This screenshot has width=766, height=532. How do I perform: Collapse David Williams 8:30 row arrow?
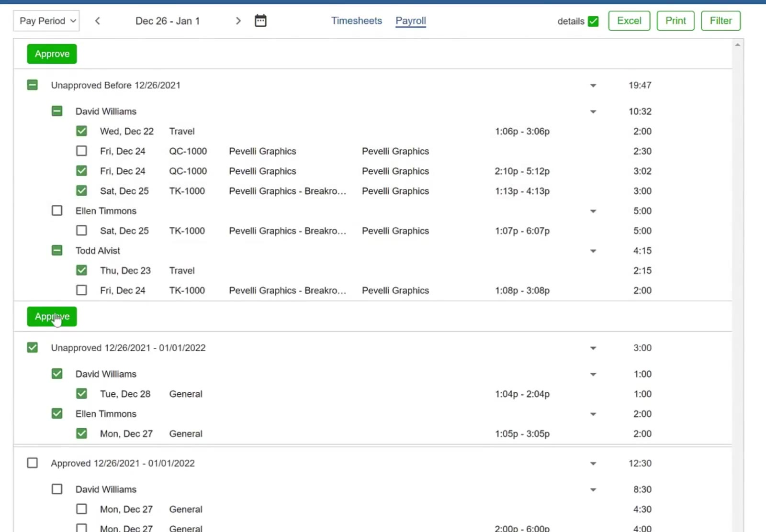593,489
